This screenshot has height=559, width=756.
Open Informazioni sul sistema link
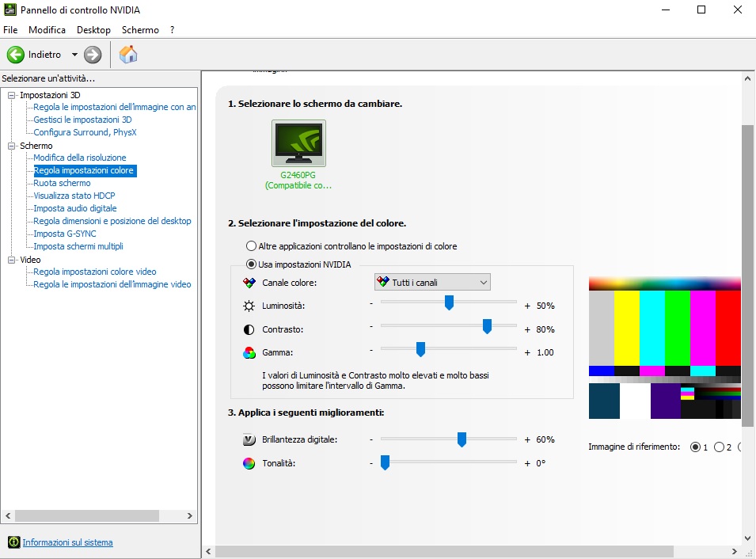(67, 542)
